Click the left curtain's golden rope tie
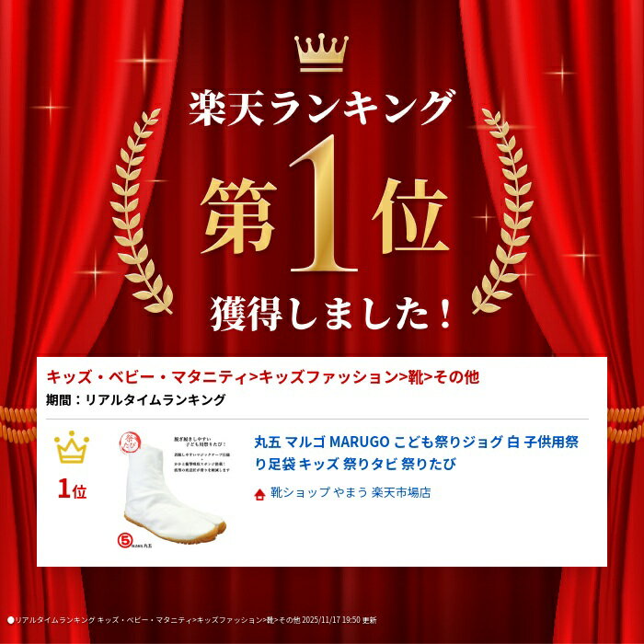Screen dimensions: 644x644 (18, 425)
